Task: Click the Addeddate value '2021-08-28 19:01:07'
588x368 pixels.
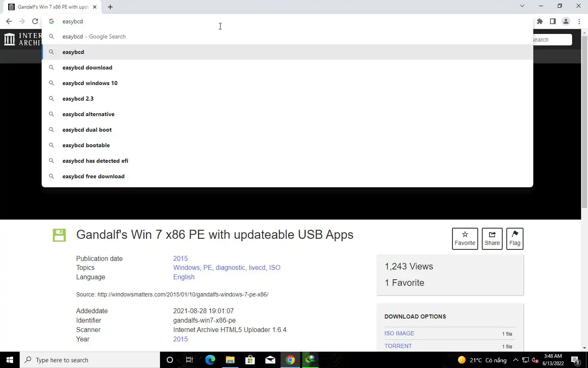Action: pyautogui.click(x=203, y=311)
